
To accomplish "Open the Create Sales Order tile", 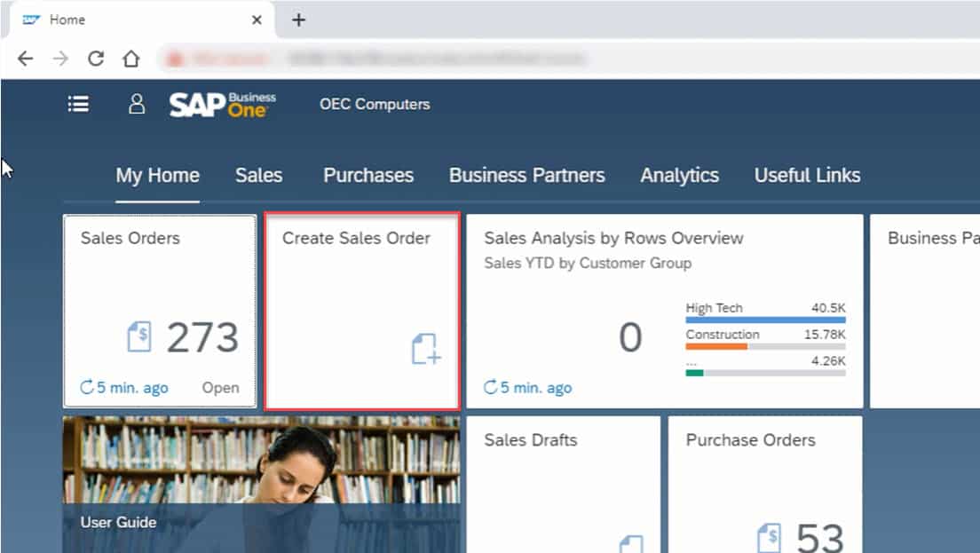I will tap(360, 311).
